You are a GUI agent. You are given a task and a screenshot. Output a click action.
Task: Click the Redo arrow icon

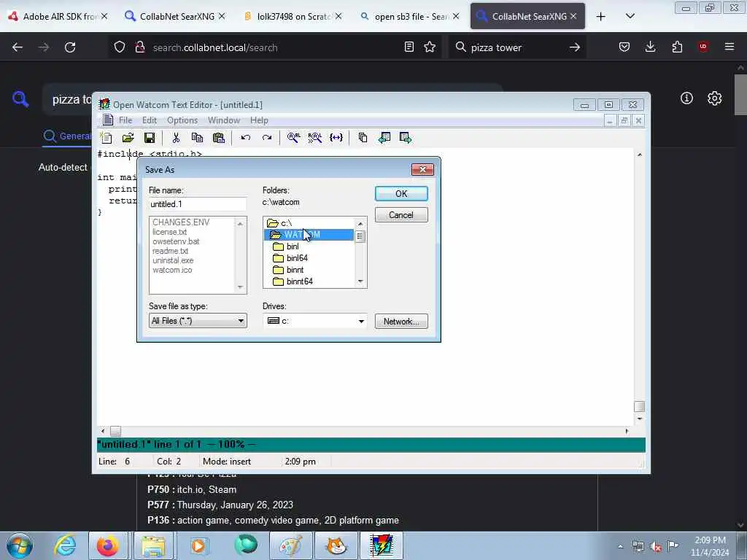click(267, 138)
